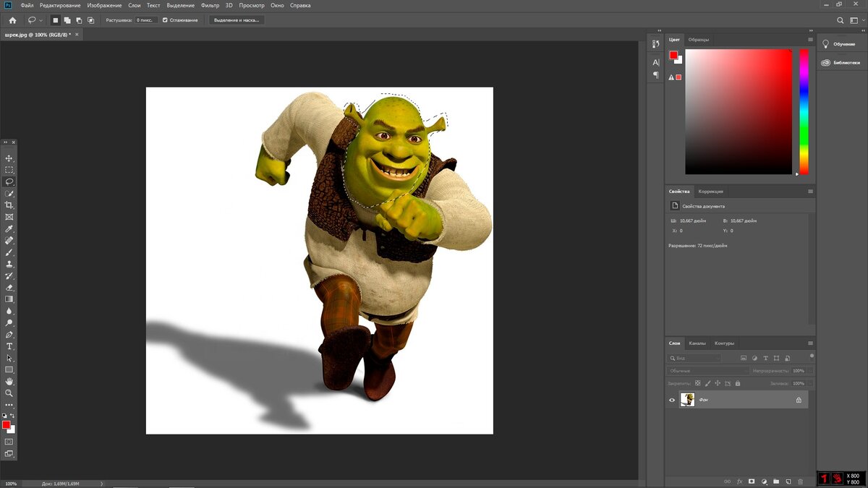Click the Выделение и маска button
868x488 pixels.
237,20
